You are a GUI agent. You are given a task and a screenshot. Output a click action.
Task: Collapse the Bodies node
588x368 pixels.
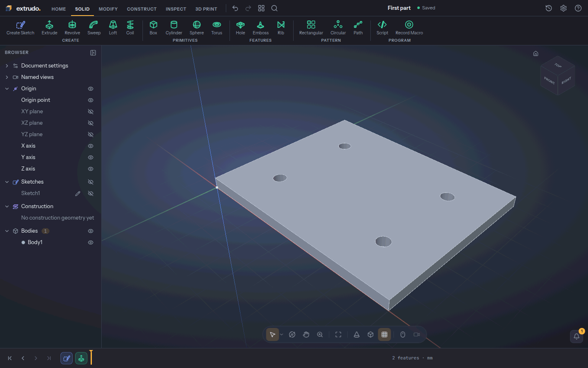click(7, 231)
